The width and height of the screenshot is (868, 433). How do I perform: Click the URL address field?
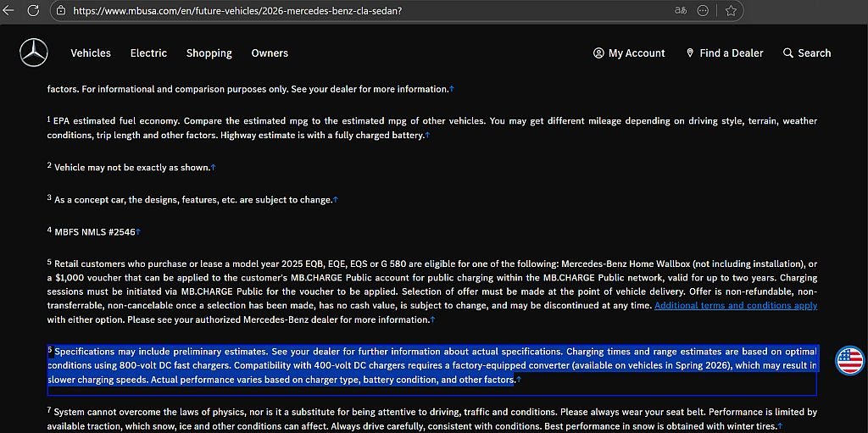[339, 11]
